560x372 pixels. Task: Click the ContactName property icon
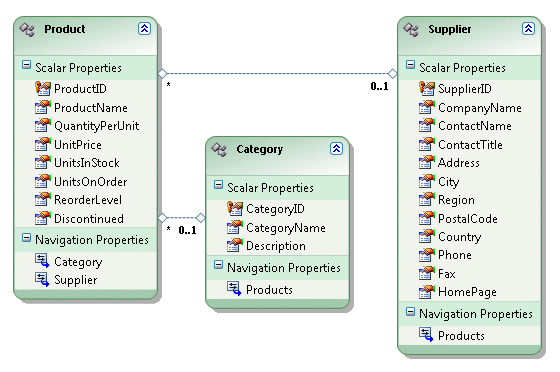(427, 125)
